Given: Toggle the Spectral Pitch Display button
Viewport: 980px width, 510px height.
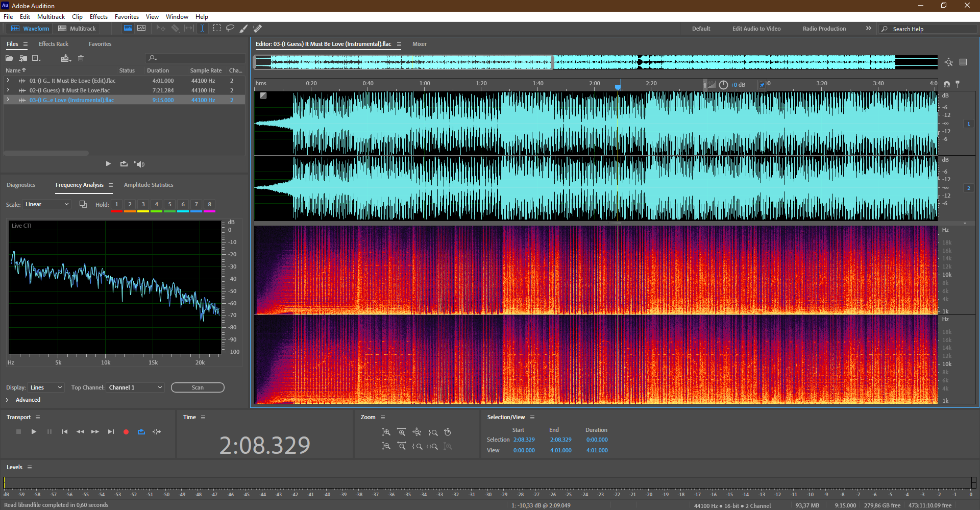Looking at the screenshot, I should tap(141, 29).
